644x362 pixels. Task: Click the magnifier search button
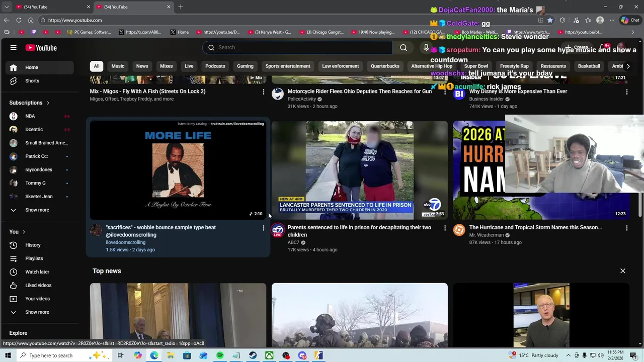coord(403,47)
